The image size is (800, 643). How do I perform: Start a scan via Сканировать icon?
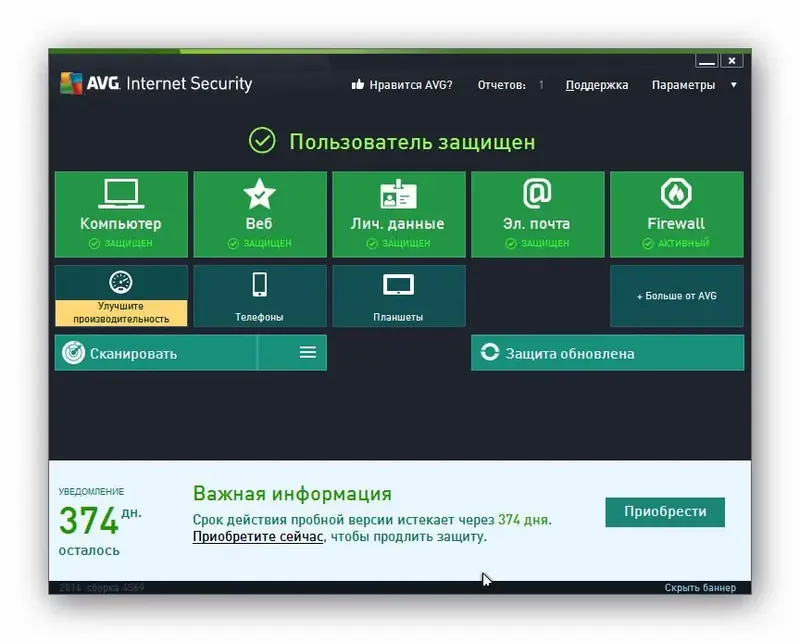tap(75, 352)
